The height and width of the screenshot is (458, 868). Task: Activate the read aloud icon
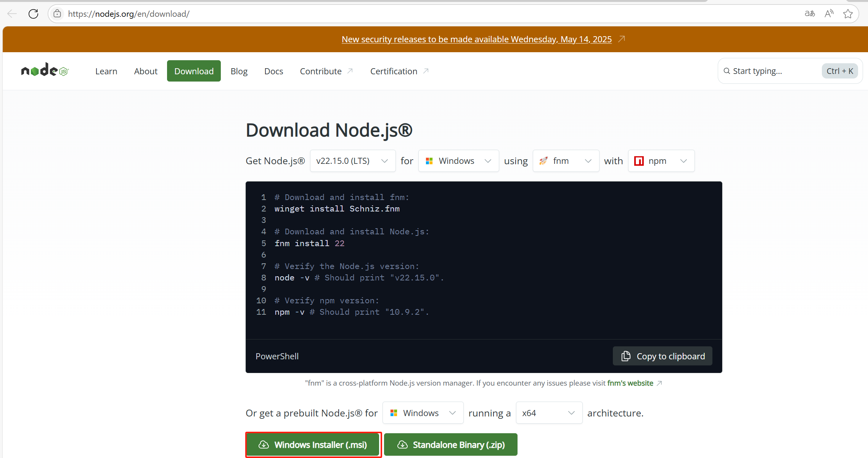point(829,14)
